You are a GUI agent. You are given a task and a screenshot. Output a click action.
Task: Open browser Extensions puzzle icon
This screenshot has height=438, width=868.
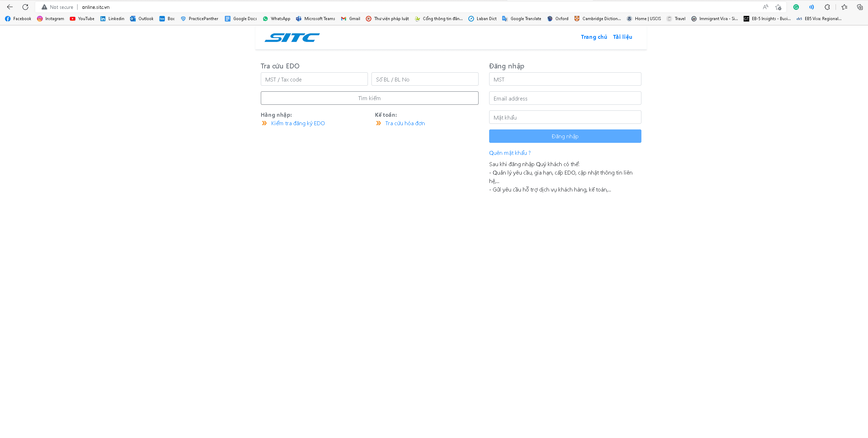[827, 7]
